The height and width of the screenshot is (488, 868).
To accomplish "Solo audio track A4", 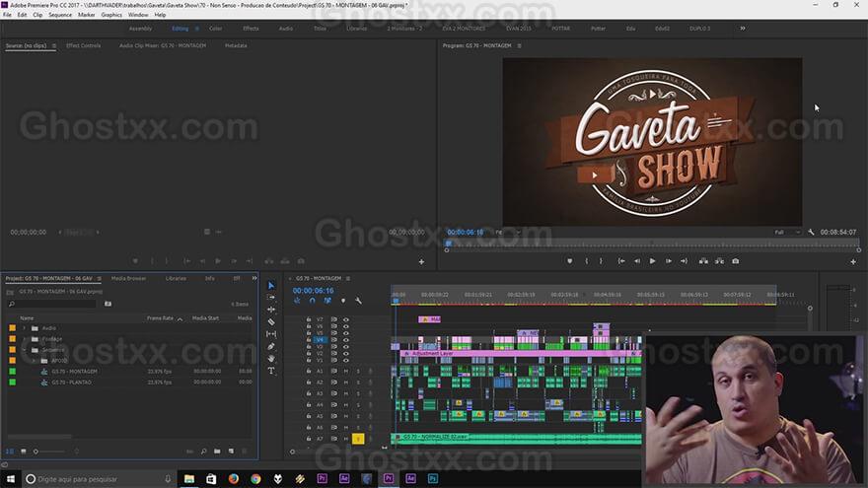I will 358,405.
